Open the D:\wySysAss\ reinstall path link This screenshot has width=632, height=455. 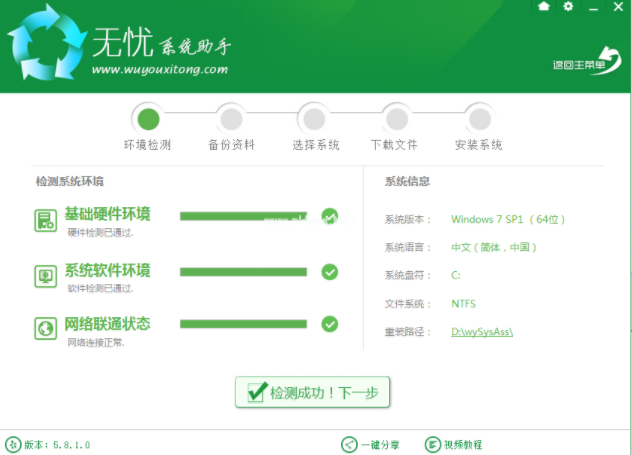(482, 332)
